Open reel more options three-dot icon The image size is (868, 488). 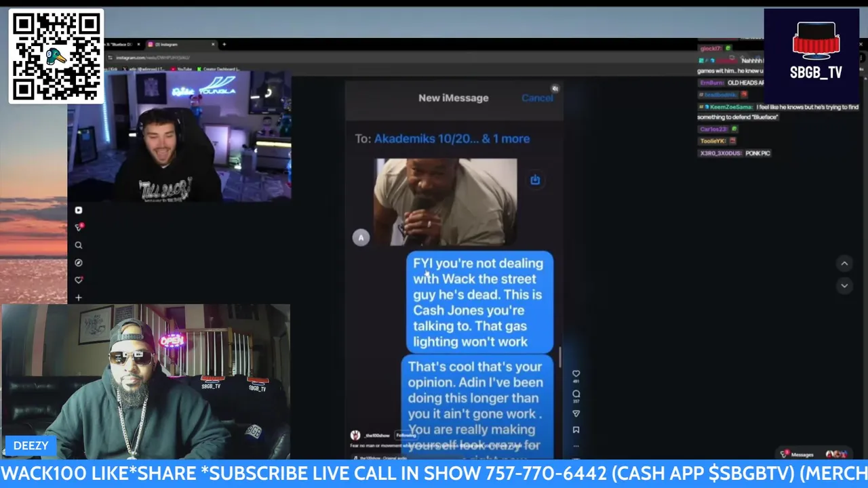point(576,446)
